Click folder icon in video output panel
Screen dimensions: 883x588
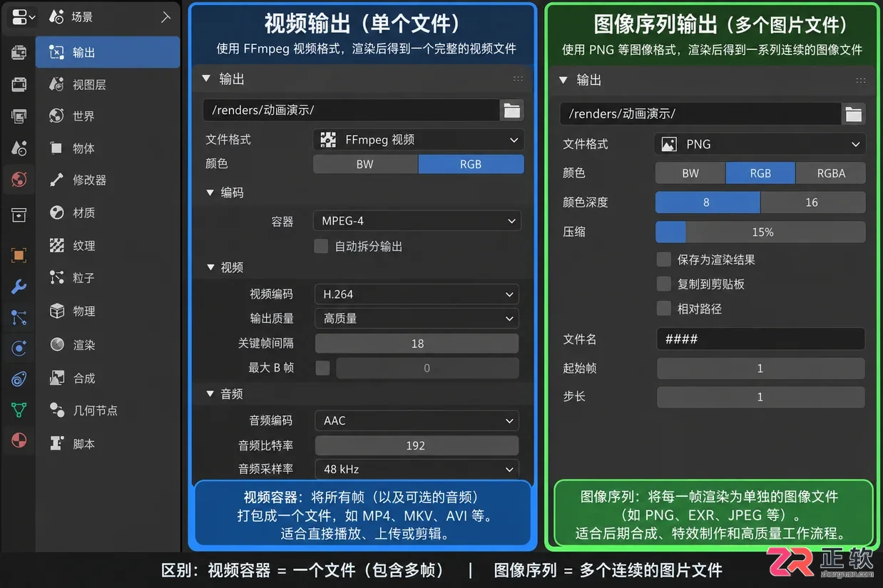tap(511, 110)
